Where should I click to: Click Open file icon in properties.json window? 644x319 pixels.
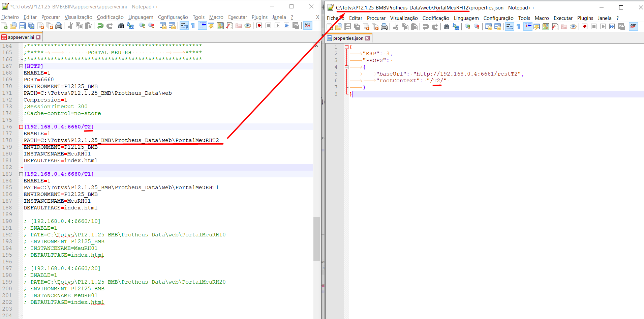pos(339,27)
